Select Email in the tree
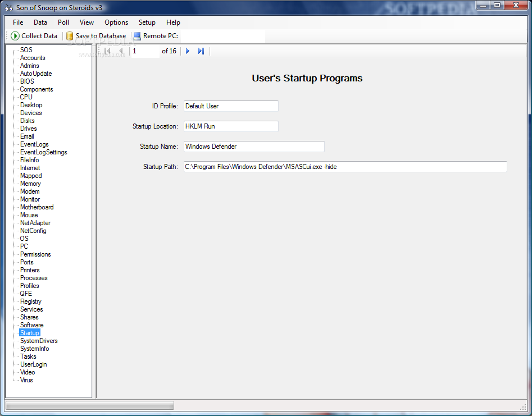The image size is (532, 416). pos(27,136)
